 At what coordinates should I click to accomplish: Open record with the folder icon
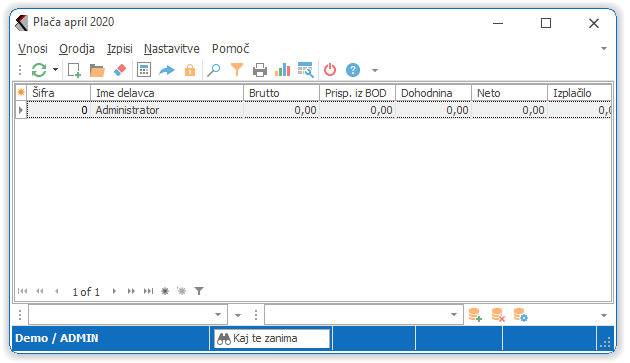(x=97, y=70)
